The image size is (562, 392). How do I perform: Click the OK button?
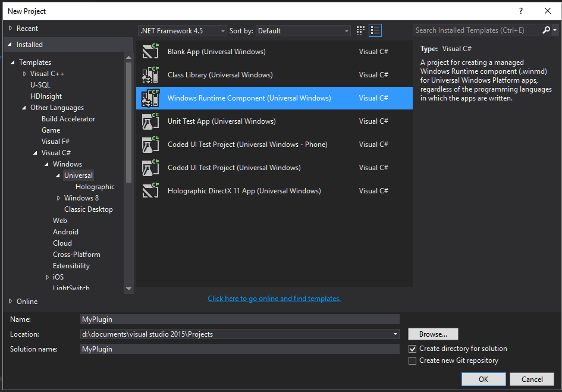click(x=483, y=379)
